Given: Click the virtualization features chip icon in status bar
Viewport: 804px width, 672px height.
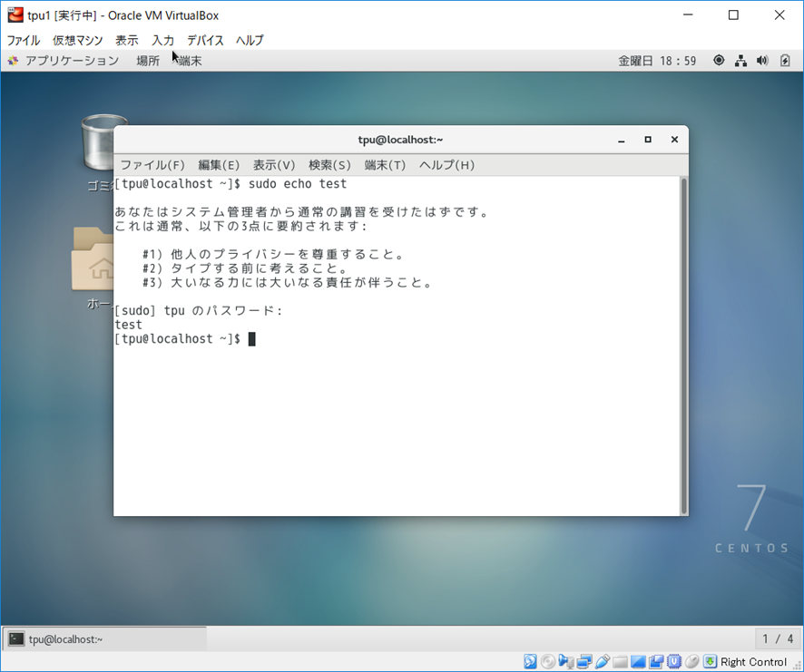Looking at the screenshot, I should [x=673, y=661].
